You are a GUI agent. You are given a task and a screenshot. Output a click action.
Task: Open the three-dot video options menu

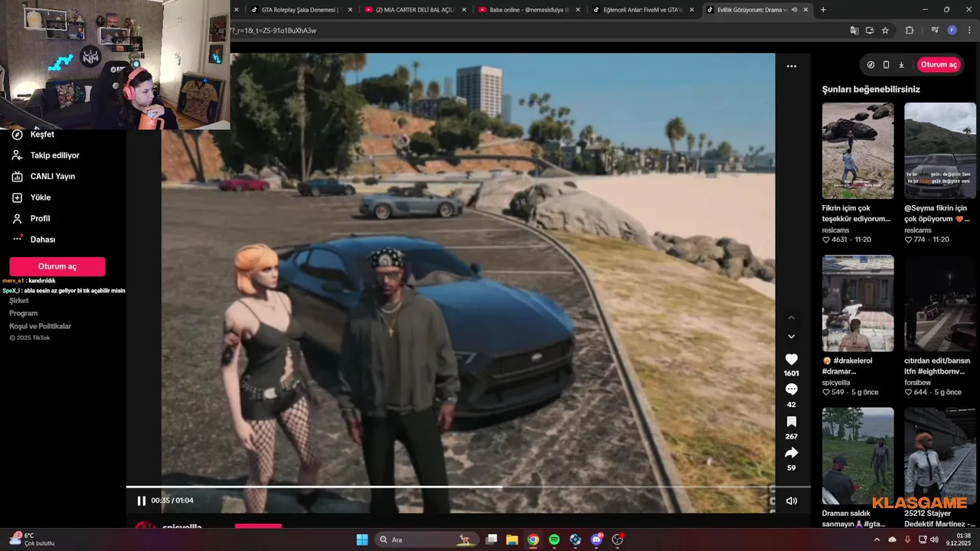(x=792, y=66)
